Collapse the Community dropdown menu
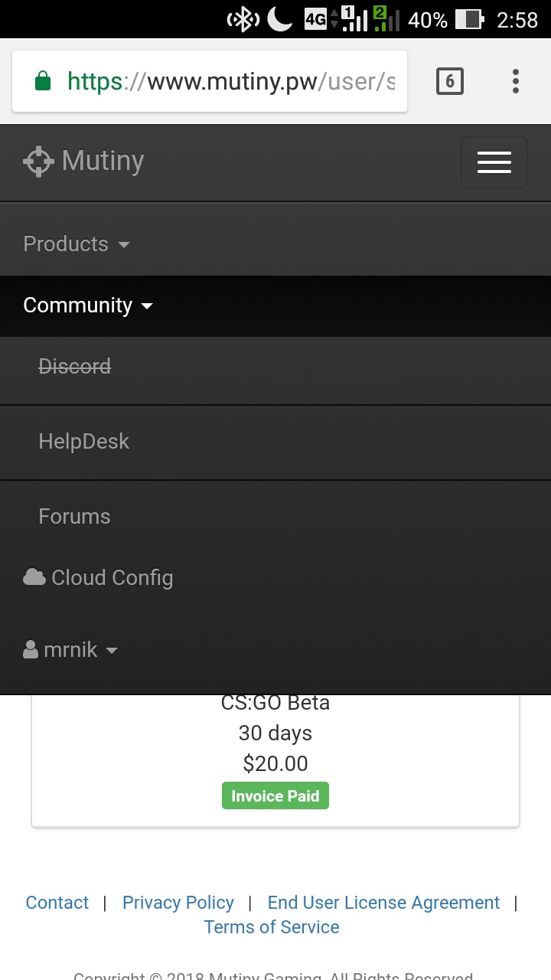 pyautogui.click(x=88, y=305)
